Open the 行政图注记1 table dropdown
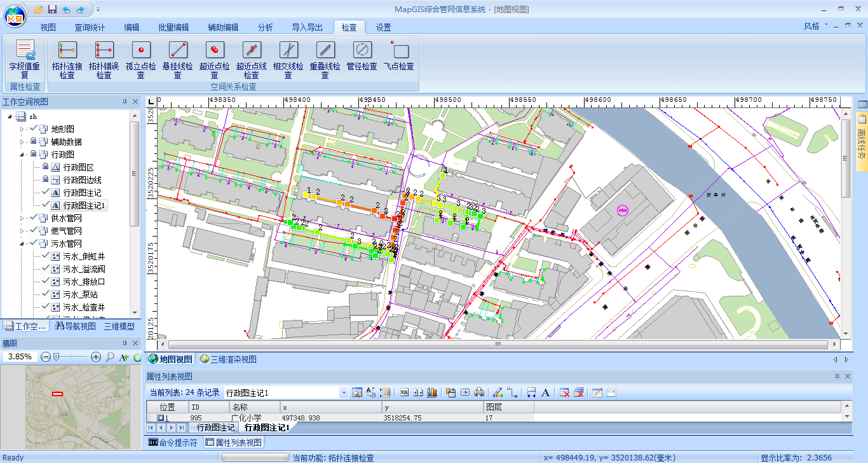Image resolution: width=868 pixels, height=463 pixels. (344, 392)
